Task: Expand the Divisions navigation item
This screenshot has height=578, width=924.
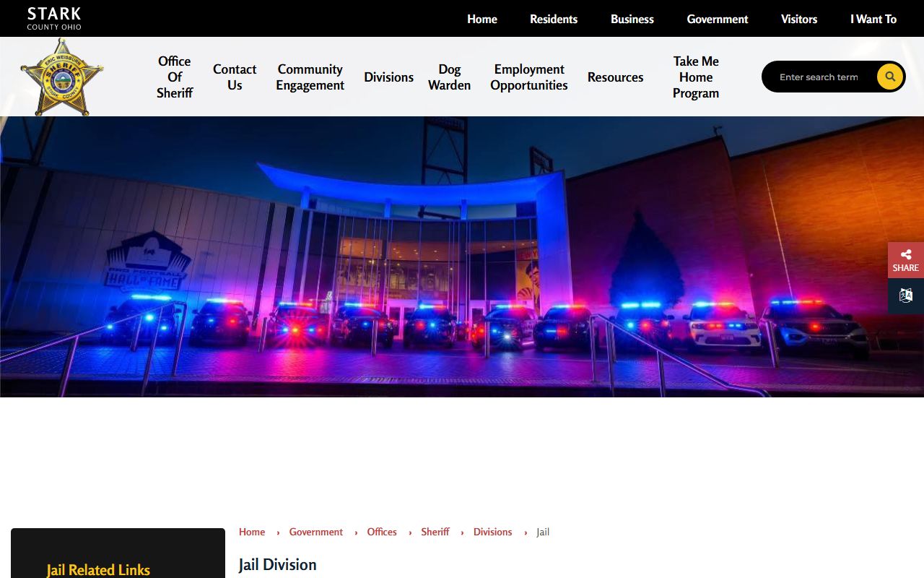Action: [x=388, y=77]
